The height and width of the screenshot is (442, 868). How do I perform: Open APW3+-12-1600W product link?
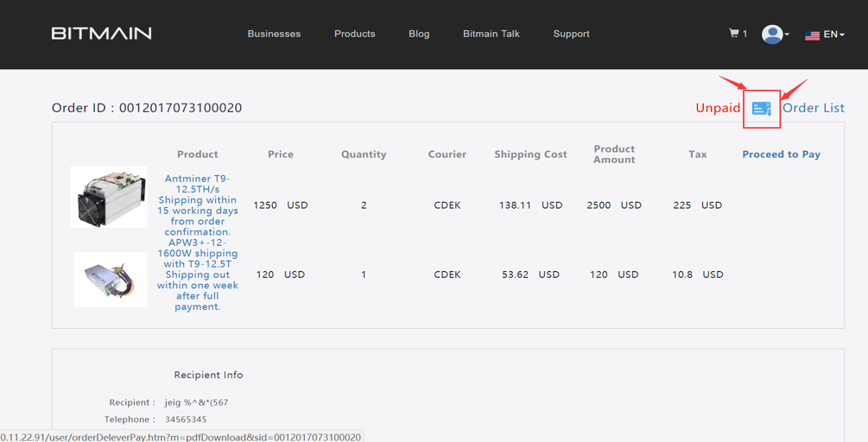tap(198, 275)
